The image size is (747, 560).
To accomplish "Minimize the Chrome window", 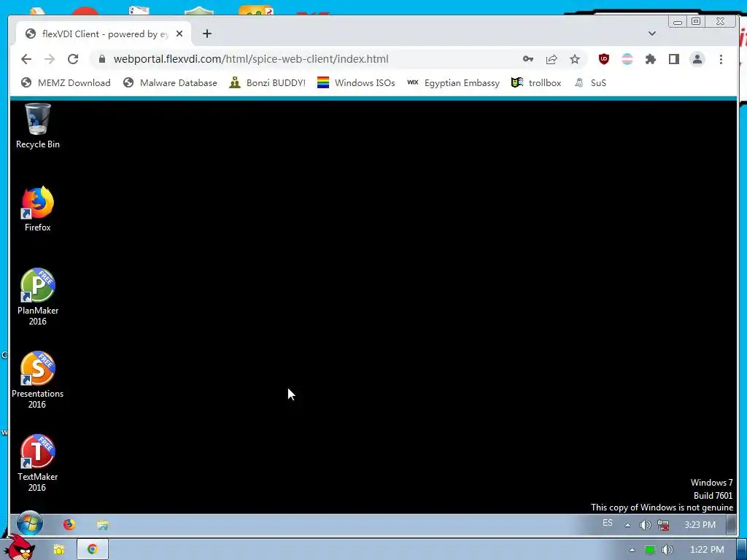I will tap(678, 21).
